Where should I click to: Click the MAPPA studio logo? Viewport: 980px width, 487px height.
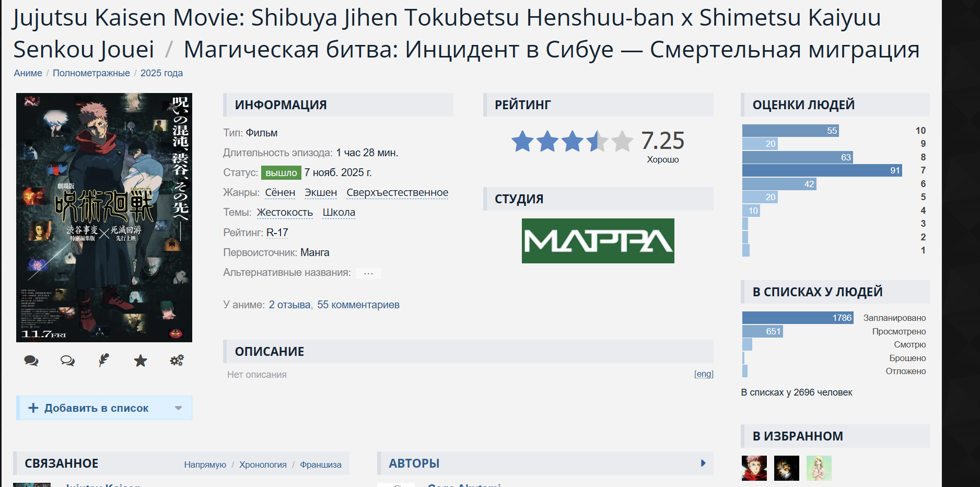598,241
